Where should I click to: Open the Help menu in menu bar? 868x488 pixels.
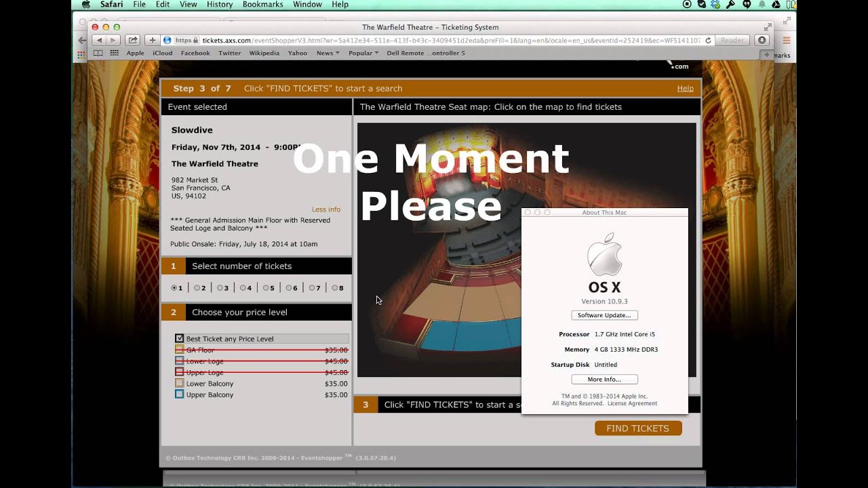340,5
